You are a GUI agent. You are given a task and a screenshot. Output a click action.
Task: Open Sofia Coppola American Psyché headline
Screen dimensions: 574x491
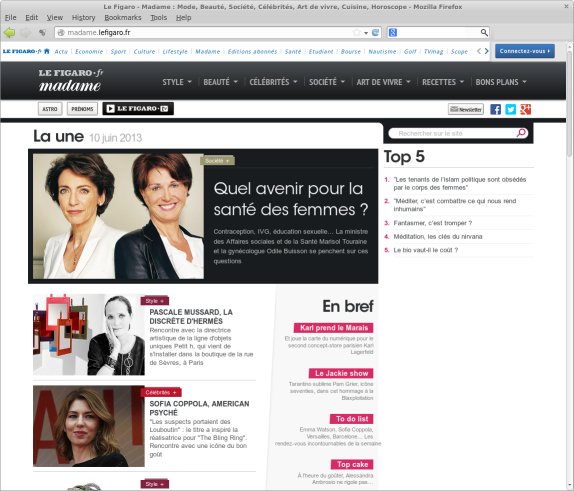pyautogui.click(x=199, y=408)
